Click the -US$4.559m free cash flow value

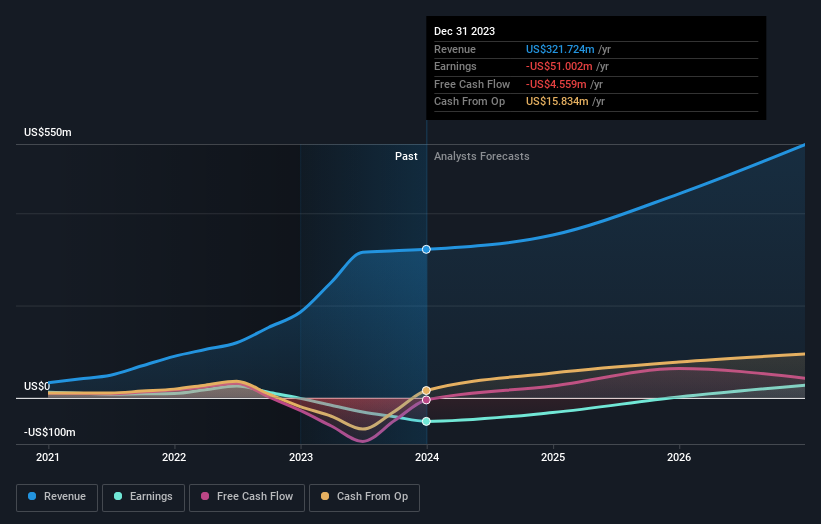pos(556,84)
